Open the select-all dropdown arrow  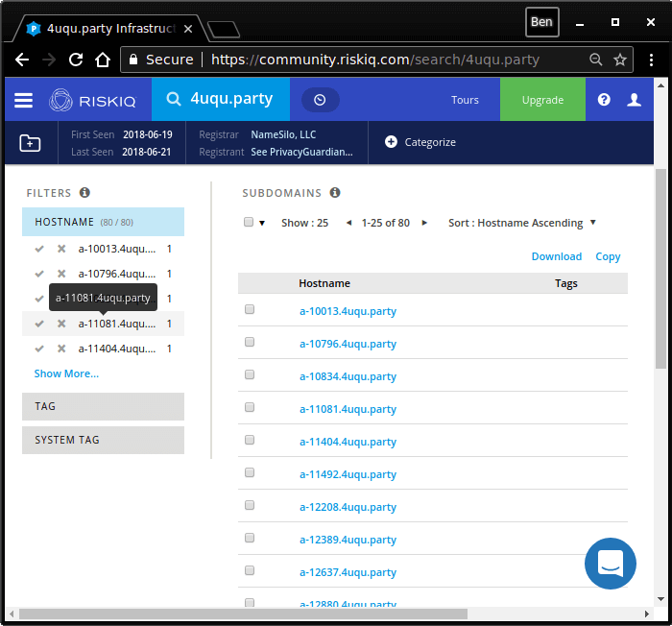click(262, 223)
